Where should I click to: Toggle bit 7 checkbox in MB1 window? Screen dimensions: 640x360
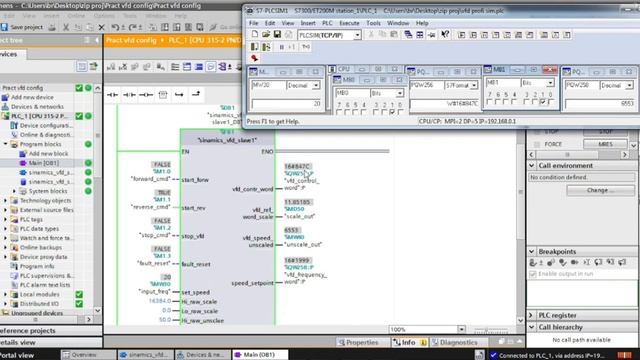[x=489, y=102]
